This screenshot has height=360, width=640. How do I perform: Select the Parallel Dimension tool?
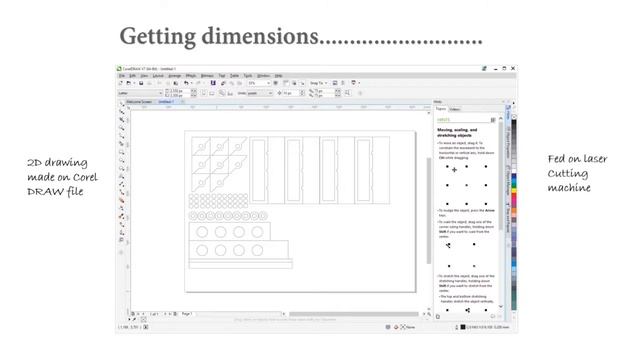click(122, 184)
